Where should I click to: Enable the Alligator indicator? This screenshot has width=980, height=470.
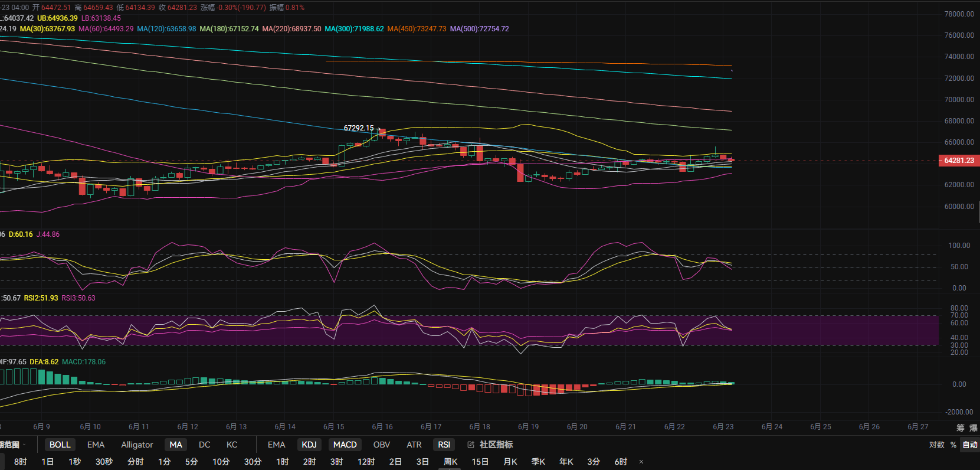click(137, 445)
